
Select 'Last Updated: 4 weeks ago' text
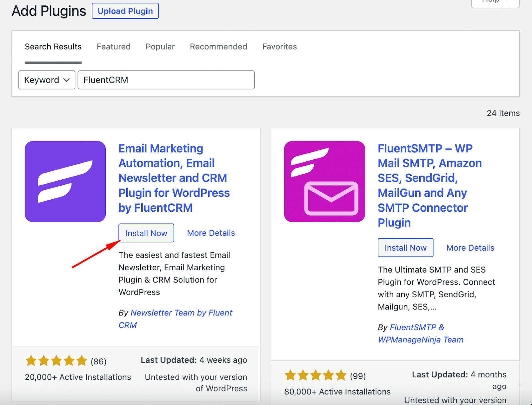(194, 360)
